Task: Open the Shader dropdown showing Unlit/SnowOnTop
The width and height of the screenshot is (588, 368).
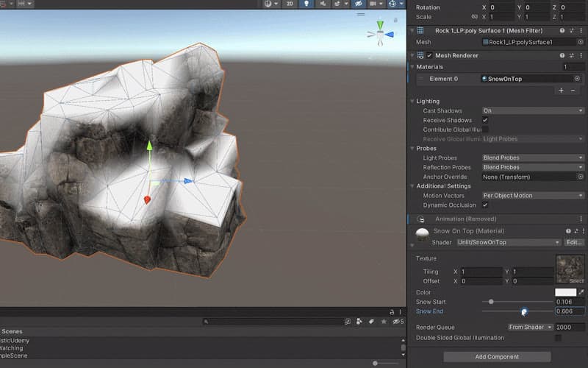Action: 509,243
